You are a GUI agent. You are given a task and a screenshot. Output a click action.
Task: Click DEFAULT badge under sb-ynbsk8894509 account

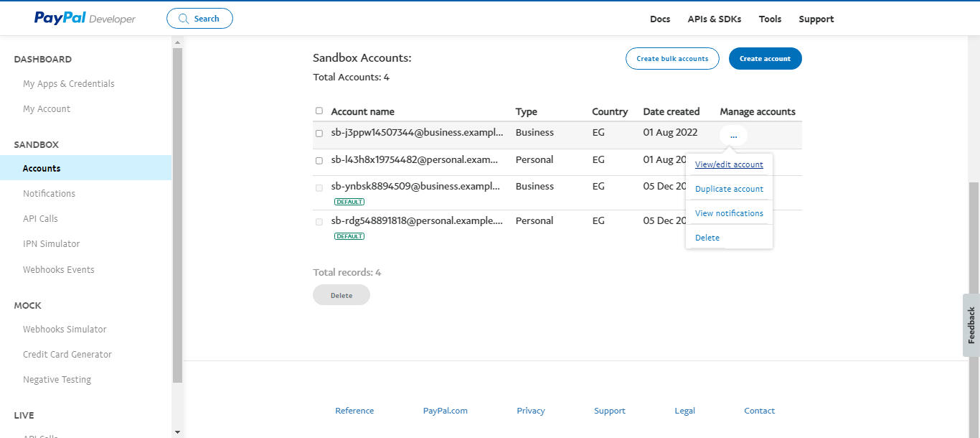[x=349, y=202]
